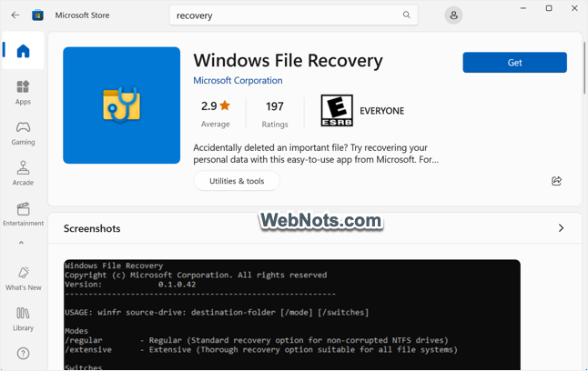Click the orange rating star

225,105
